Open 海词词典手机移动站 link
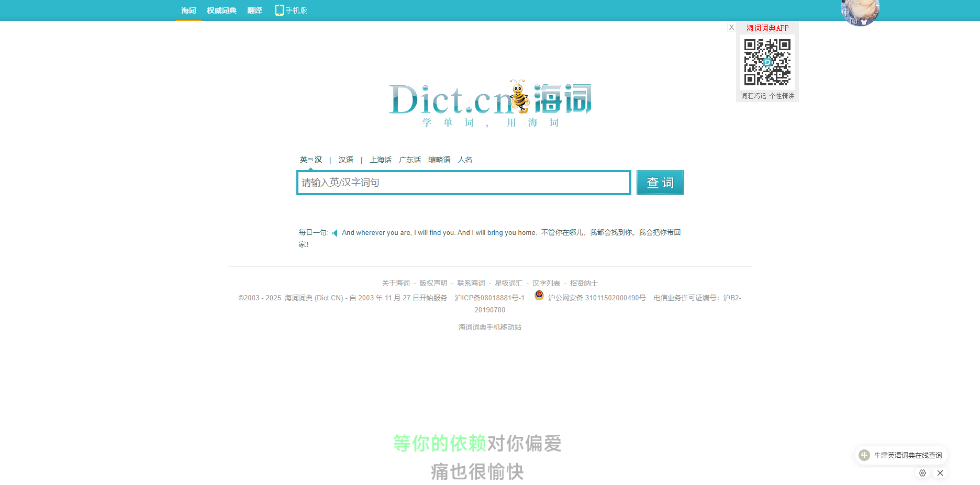The image size is (980, 485). click(x=490, y=327)
